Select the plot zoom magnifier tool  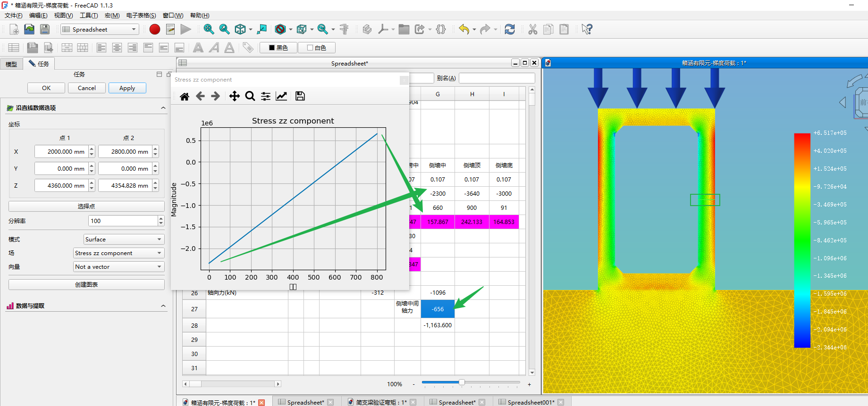[x=250, y=96]
